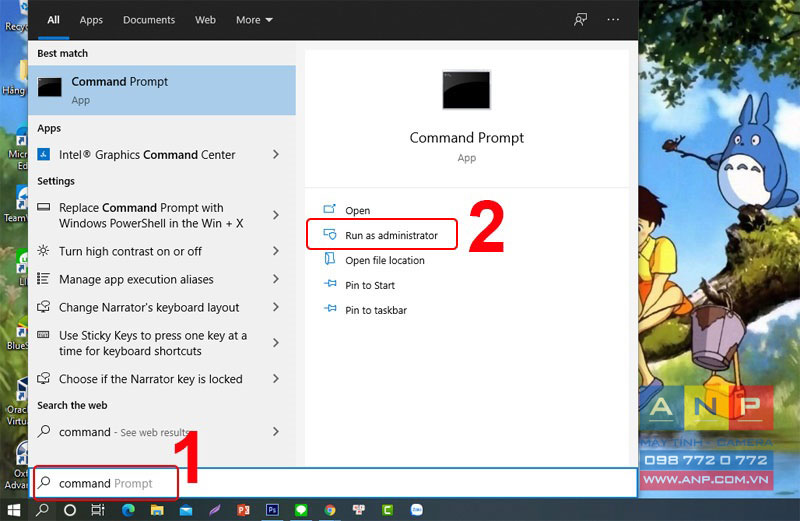Launch Google Chrome from the taskbar
This screenshot has height=521, width=800.
(330, 510)
